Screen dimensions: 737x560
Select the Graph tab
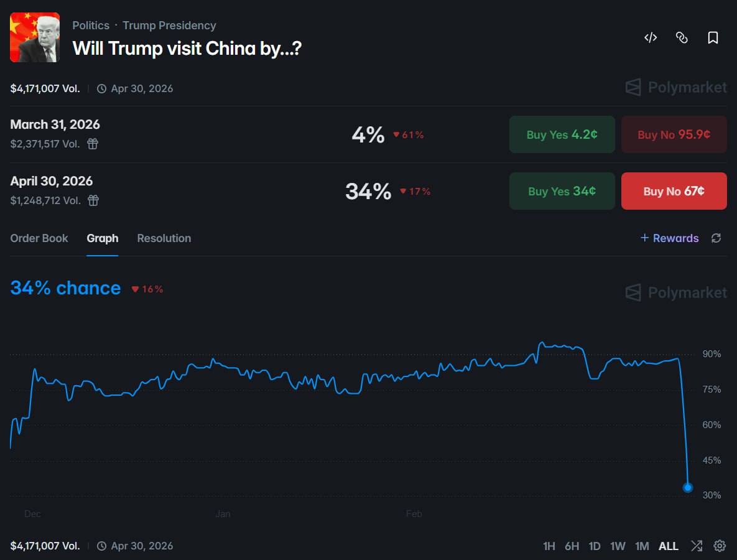(103, 238)
